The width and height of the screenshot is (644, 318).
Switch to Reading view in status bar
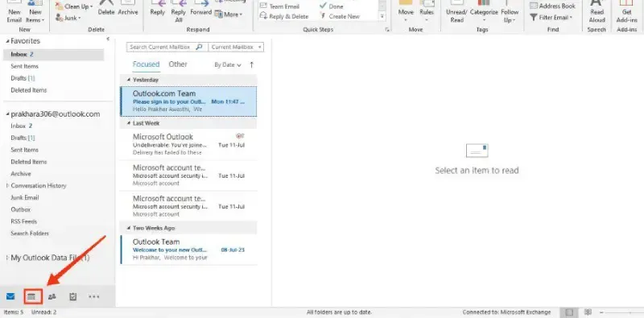point(588,312)
